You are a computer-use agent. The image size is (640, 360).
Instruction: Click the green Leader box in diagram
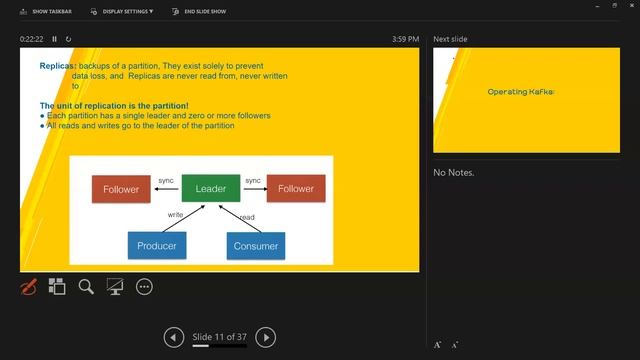pyautogui.click(x=211, y=188)
